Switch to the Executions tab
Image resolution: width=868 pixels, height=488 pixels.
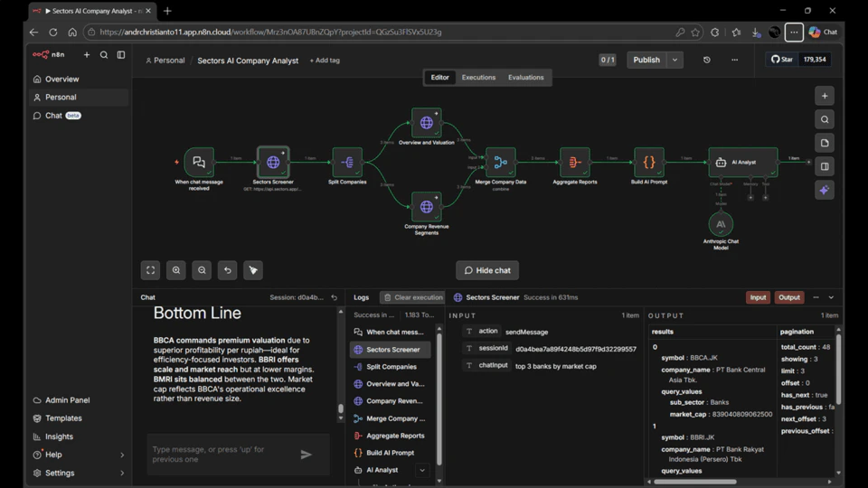[479, 78]
